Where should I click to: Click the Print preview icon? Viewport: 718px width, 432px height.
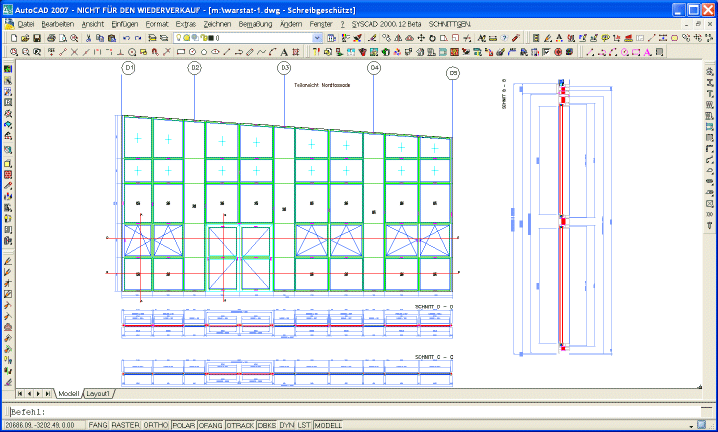click(x=63, y=38)
